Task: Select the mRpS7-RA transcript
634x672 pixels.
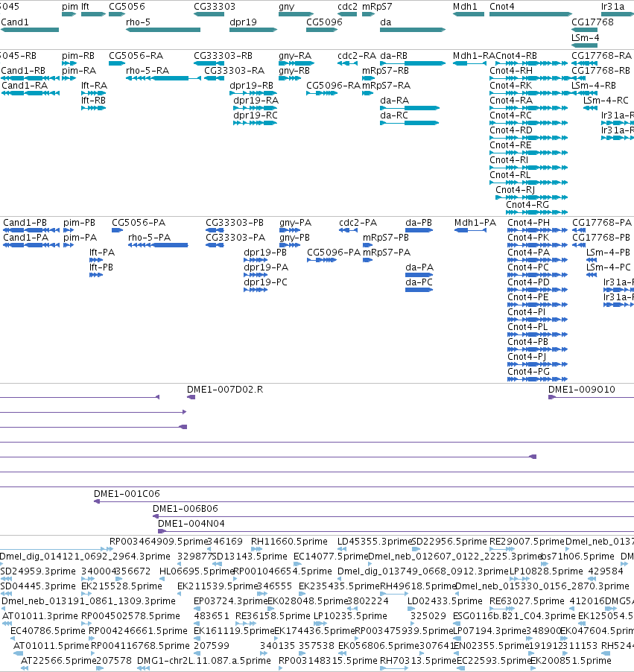Action: click(x=367, y=93)
